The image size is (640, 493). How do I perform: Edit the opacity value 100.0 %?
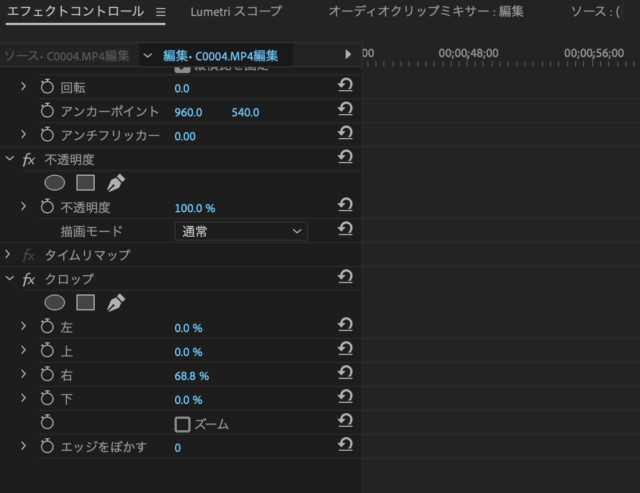(x=195, y=209)
